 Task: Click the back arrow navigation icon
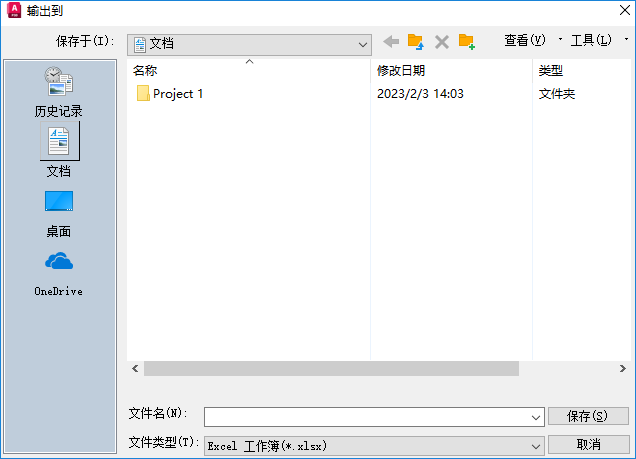391,41
